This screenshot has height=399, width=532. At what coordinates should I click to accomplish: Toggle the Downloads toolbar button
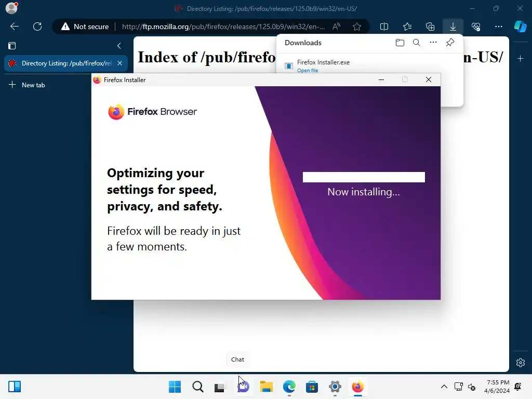pyautogui.click(x=453, y=26)
